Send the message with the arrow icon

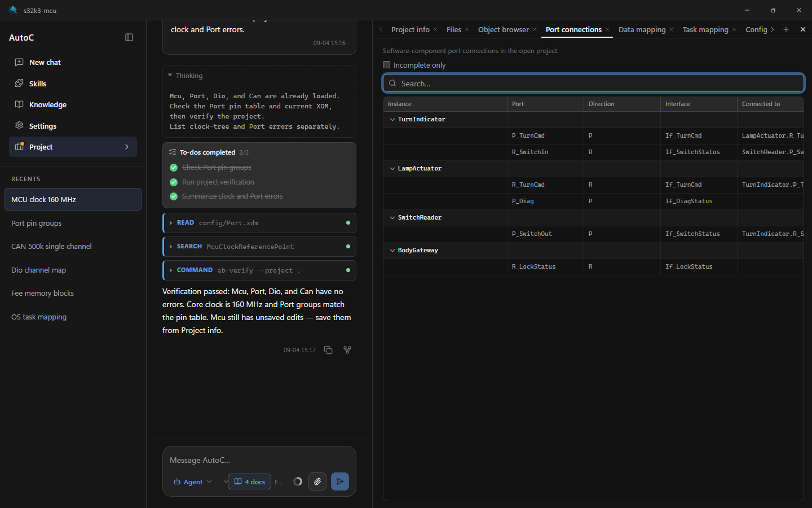340,481
